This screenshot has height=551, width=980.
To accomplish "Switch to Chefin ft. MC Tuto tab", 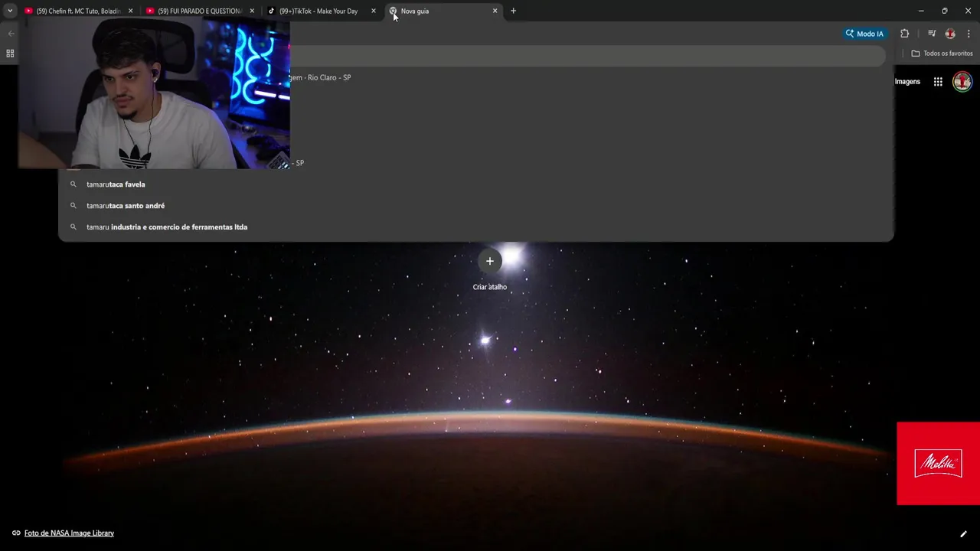I will pyautogui.click(x=78, y=11).
